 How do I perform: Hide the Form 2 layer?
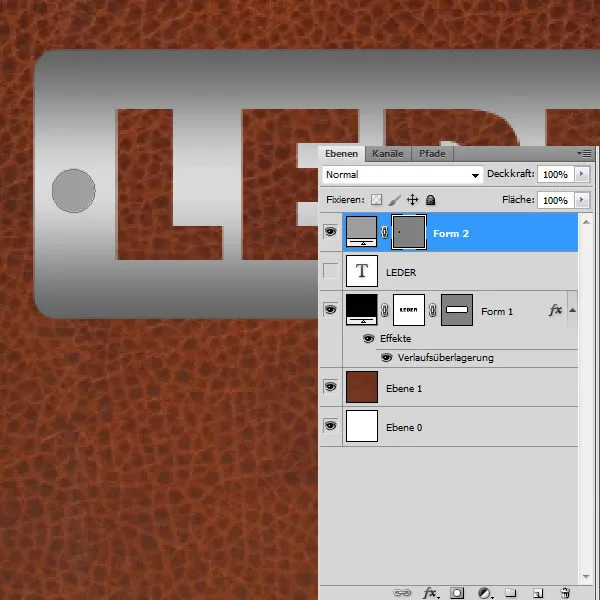point(331,232)
